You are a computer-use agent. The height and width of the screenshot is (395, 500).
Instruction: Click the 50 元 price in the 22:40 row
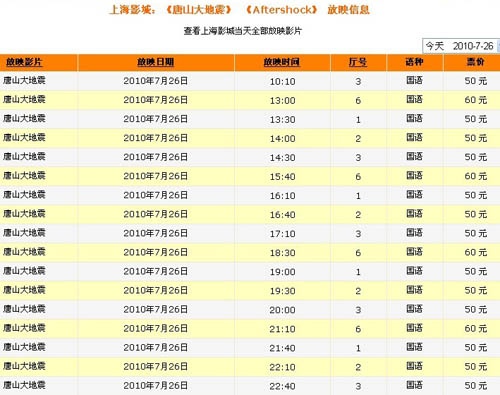(476, 385)
